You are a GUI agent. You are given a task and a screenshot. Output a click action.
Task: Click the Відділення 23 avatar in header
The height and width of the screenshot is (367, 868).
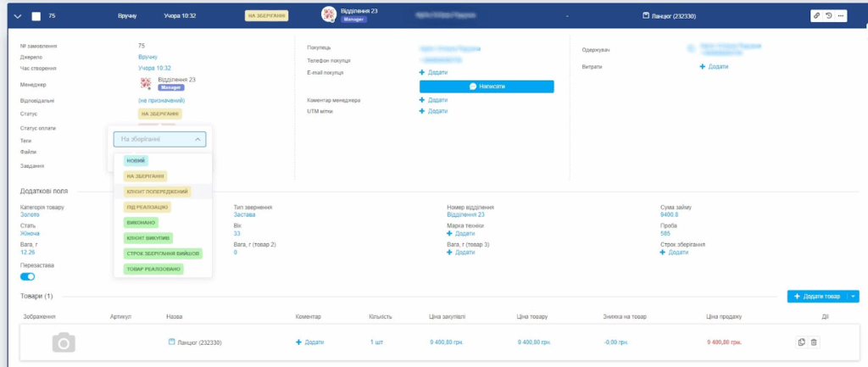pos(330,15)
